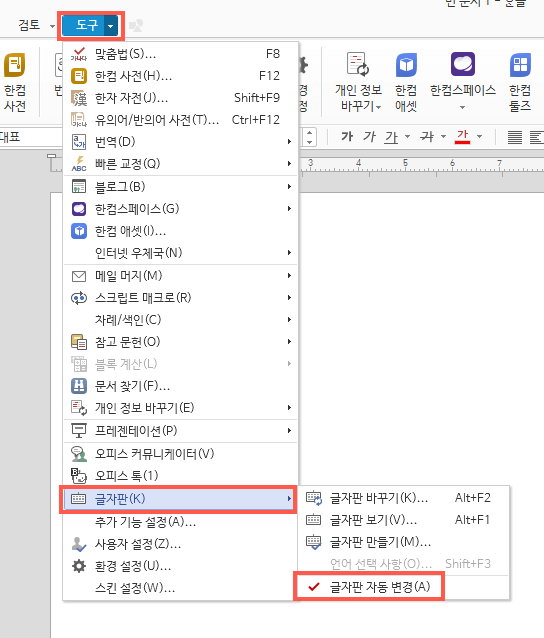
Task: Select the 글자판(K) menu item
Action: [x=178, y=499]
